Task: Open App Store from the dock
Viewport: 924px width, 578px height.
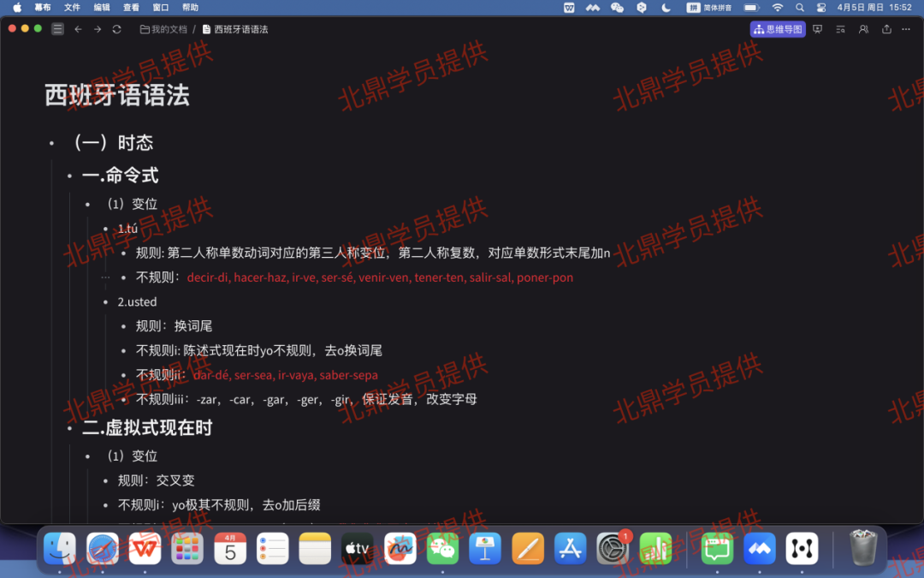Action: pos(571,549)
